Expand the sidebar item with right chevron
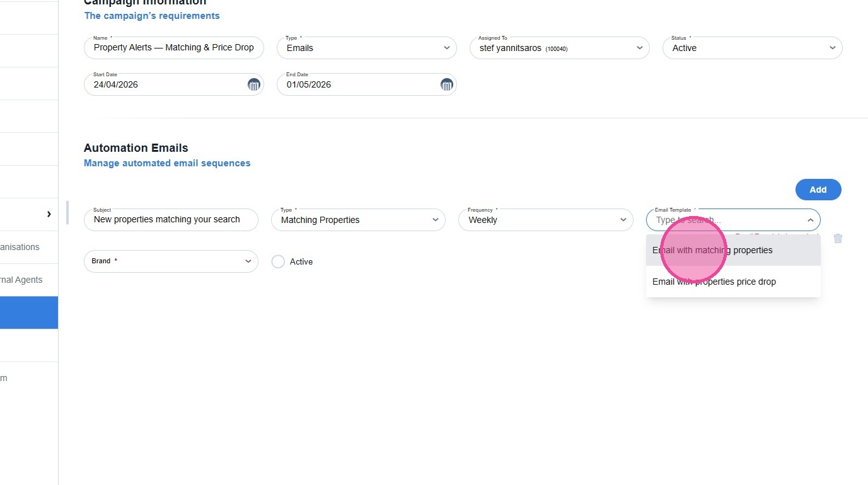868x485 pixels. coord(49,214)
